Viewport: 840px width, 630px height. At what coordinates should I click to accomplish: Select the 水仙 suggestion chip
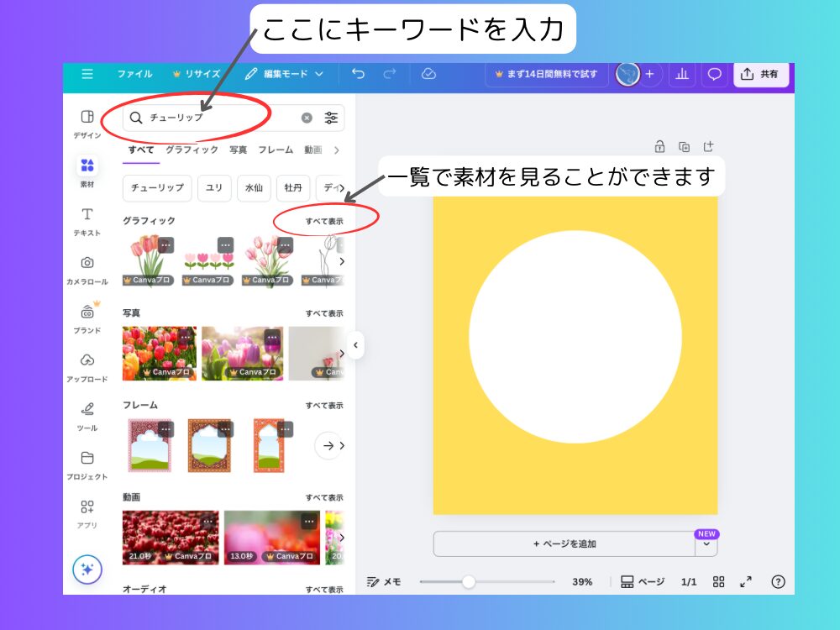pyautogui.click(x=254, y=188)
